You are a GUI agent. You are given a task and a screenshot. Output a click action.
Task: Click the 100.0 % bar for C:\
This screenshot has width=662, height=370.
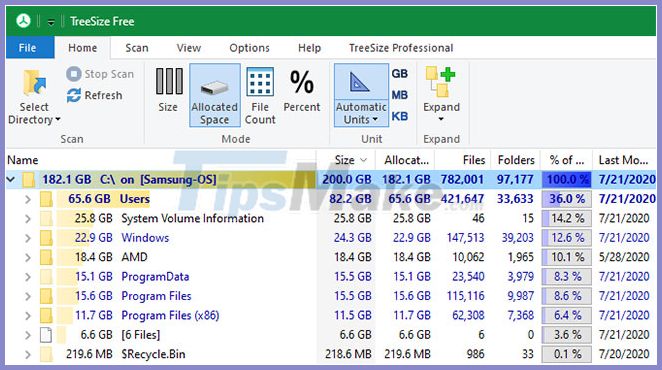coord(567,180)
